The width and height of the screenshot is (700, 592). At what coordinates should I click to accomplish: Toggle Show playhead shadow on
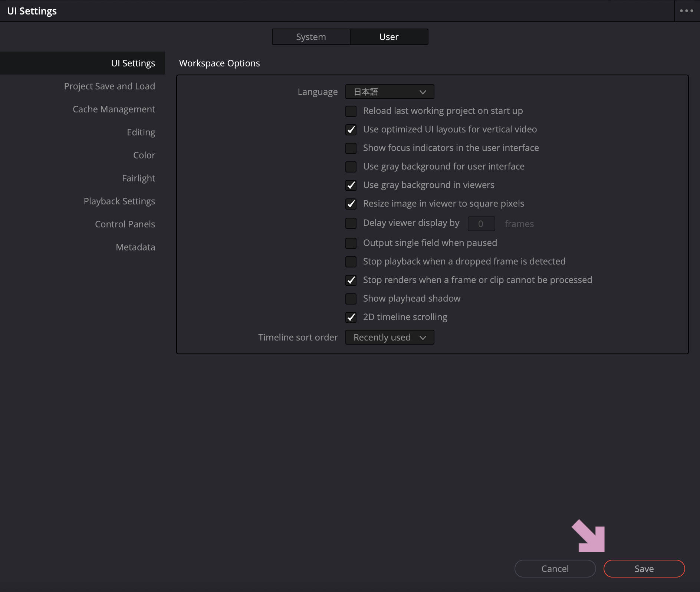(351, 299)
